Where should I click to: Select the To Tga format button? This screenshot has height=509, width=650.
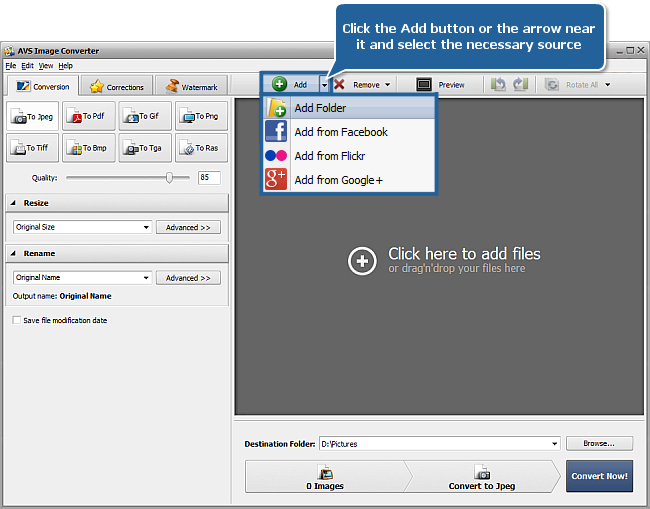pyautogui.click(x=145, y=148)
